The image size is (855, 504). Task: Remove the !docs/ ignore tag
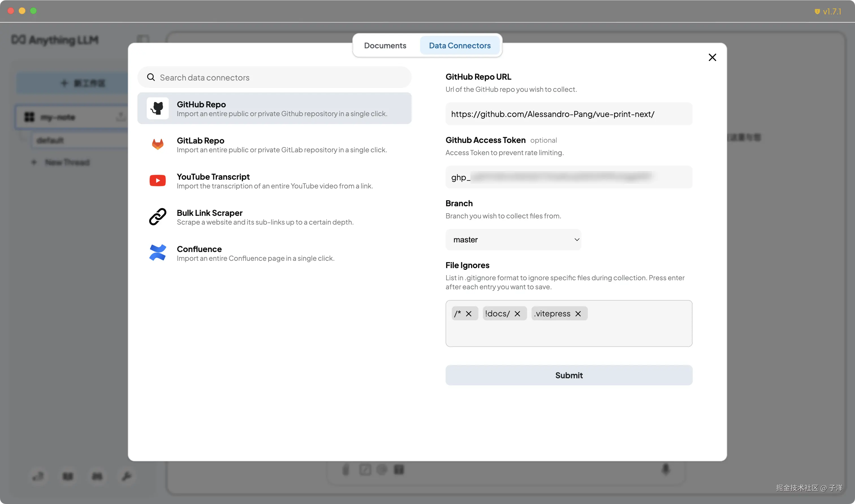(517, 314)
